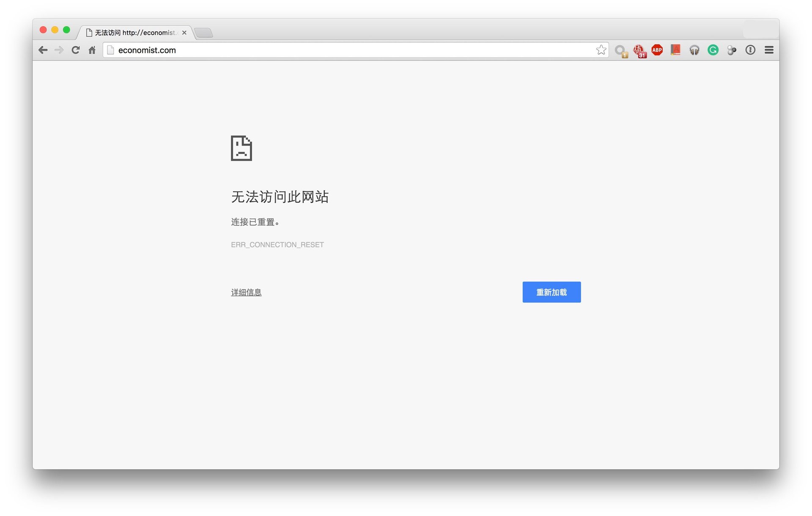812x516 pixels.
Task: Click the sad page error icon
Action: coord(241,148)
